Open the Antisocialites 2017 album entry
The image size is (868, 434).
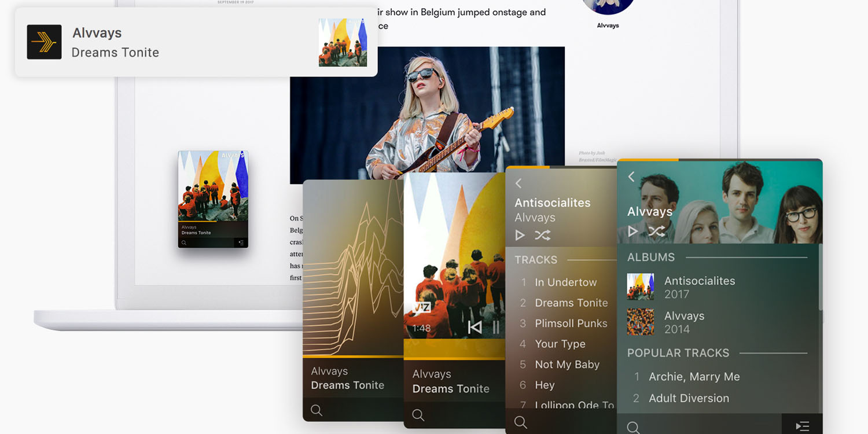(x=700, y=286)
